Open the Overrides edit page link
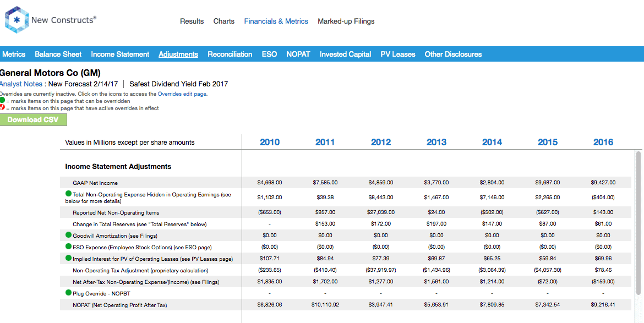644x323 pixels. click(182, 94)
